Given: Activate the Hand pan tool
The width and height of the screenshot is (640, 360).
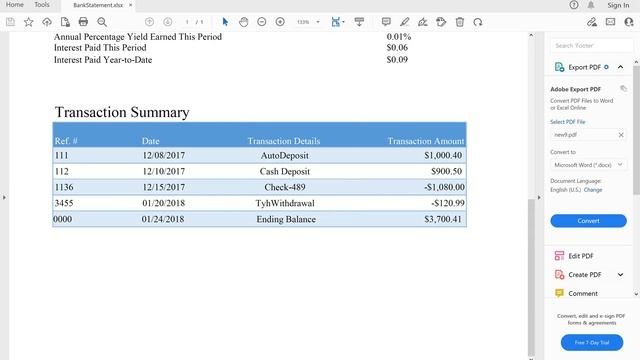Looking at the screenshot, I should 244,22.
